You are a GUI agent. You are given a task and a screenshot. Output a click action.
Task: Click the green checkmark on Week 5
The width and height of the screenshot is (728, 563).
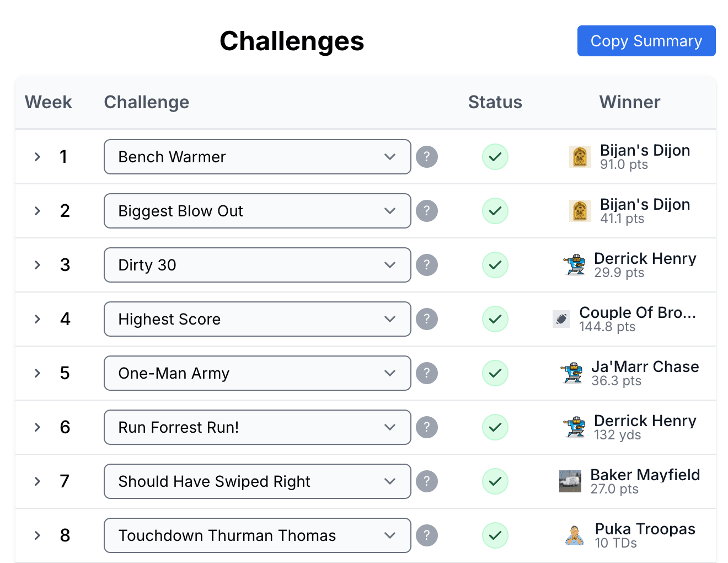click(x=495, y=373)
